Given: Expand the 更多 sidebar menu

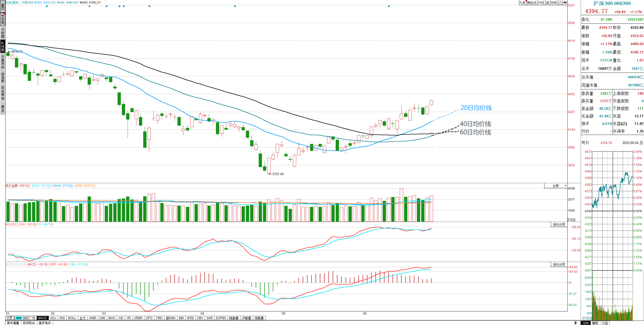Looking at the screenshot, I should point(3,109).
